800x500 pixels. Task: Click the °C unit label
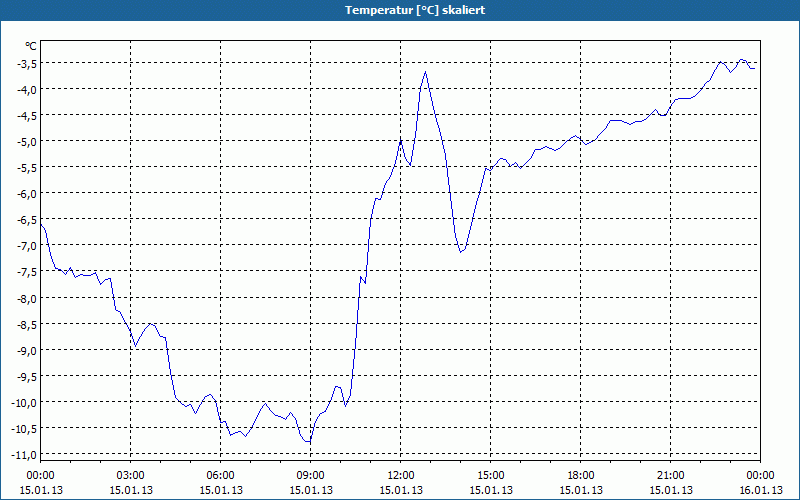pos(31,46)
